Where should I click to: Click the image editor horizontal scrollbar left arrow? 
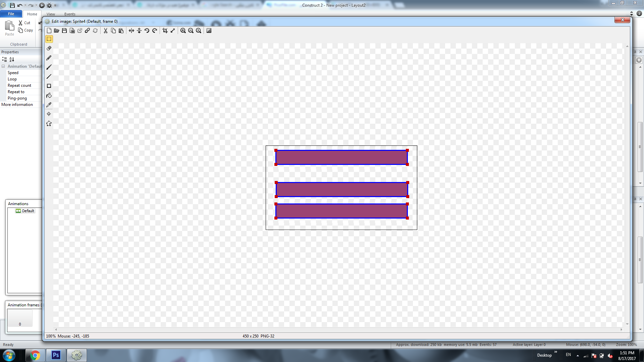click(x=56, y=330)
